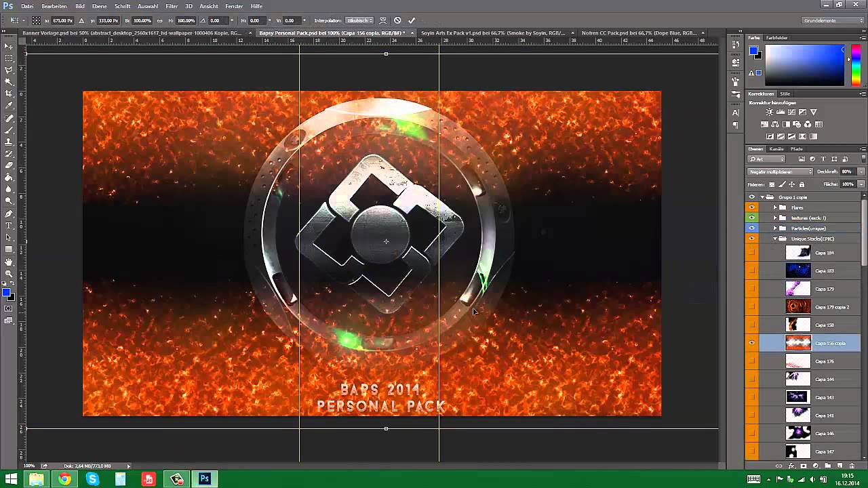Create a new layer icon
Screen dimensions: 868x488
click(840, 466)
